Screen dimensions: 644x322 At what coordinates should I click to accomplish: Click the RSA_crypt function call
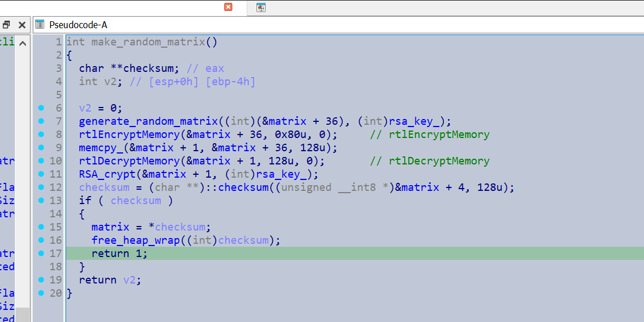(x=107, y=174)
